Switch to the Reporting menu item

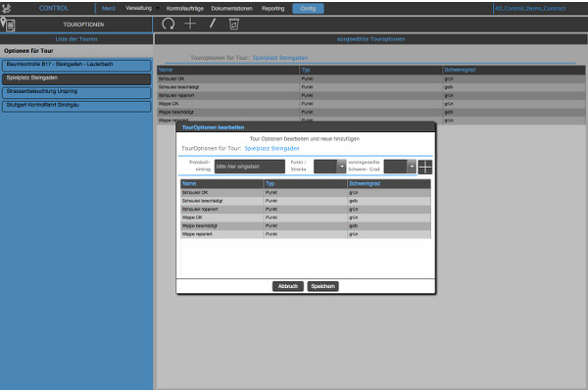(x=273, y=7)
